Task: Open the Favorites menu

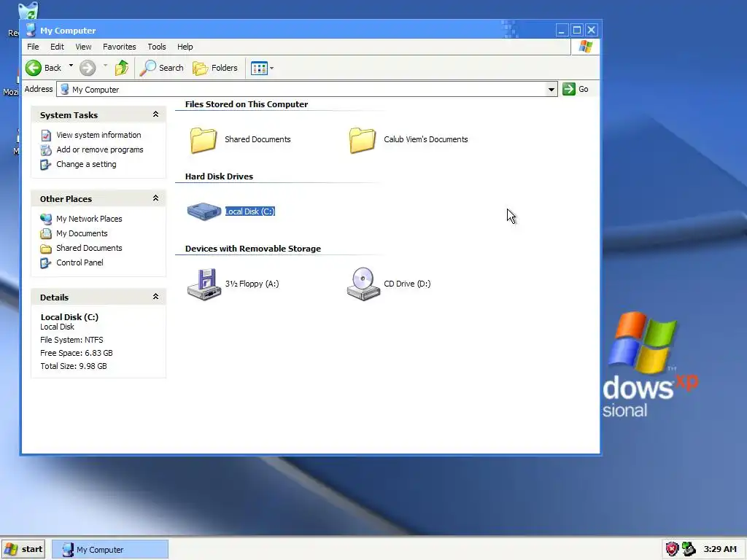Action: pyautogui.click(x=120, y=47)
